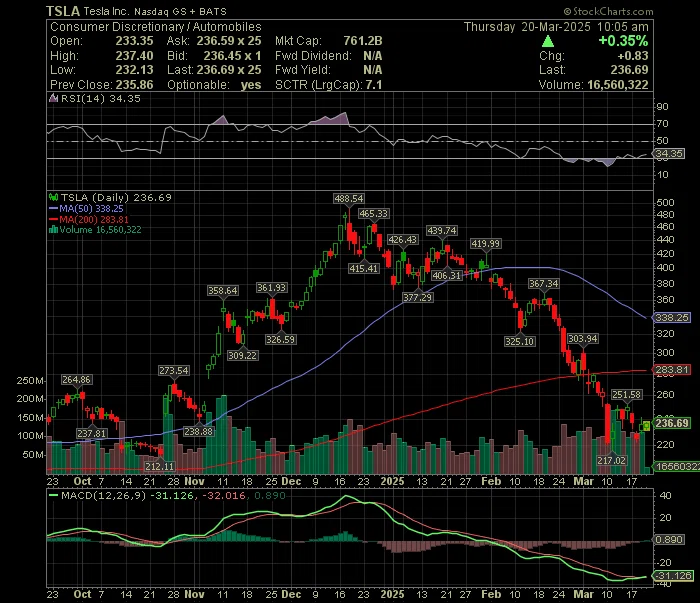Image resolution: width=700 pixels, height=603 pixels.
Task: Click the 34.35 RSI axis value tag
Action: click(668, 154)
